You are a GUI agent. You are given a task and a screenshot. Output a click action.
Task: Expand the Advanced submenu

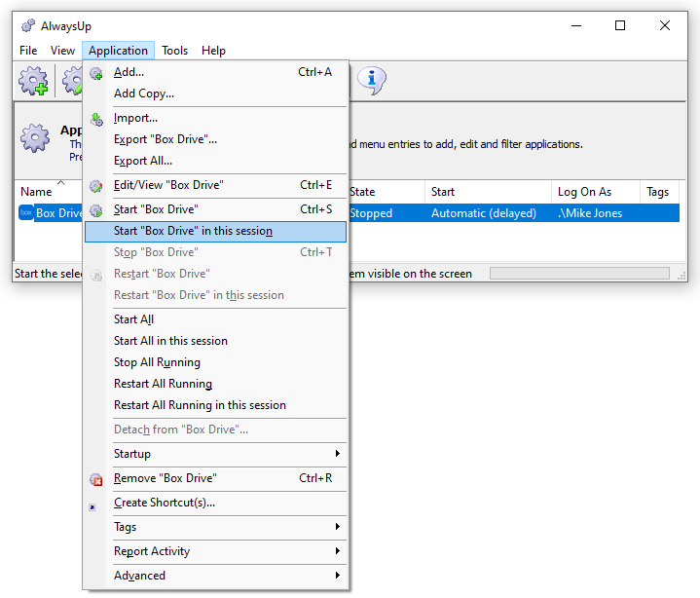point(215,577)
